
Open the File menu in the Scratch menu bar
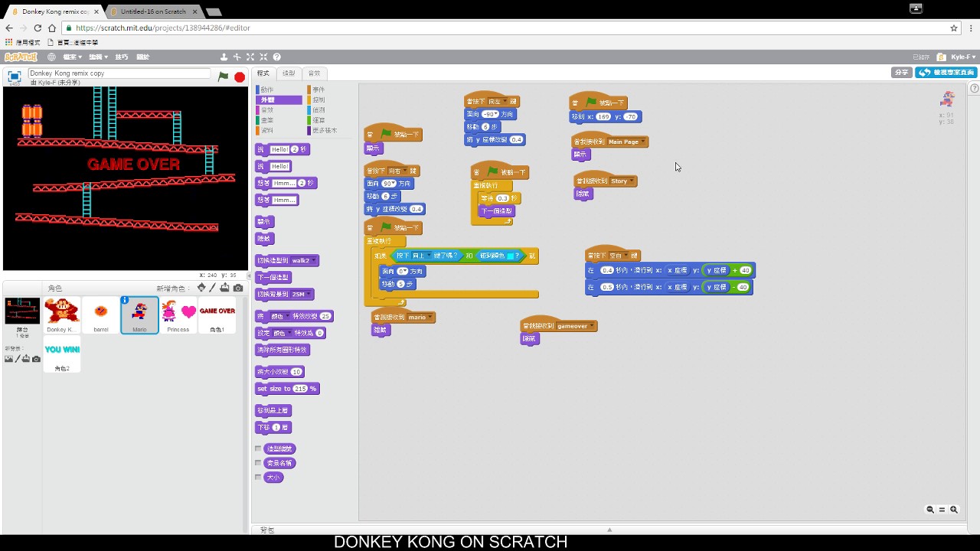pyautogui.click(x=73, y=57)
